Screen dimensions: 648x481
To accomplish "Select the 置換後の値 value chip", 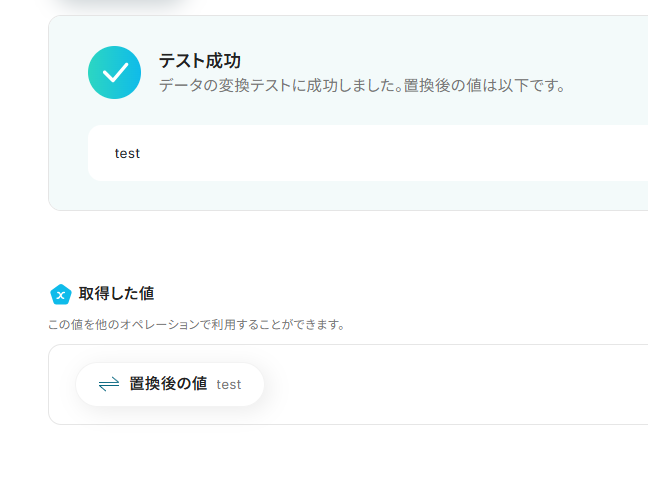I will tap(169, 384).
